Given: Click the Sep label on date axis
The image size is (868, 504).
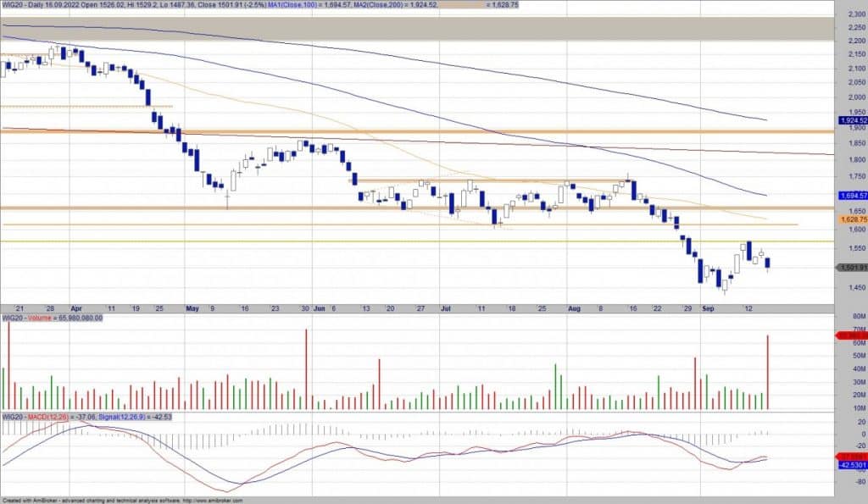Looking at the screenshot, I should 709,309.
